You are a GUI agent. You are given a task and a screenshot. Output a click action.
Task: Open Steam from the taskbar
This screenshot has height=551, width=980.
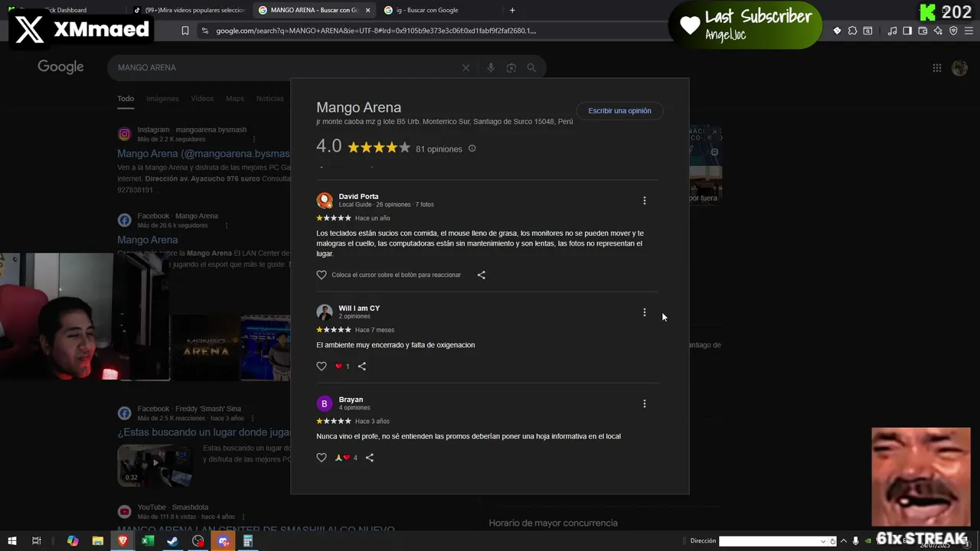(x=173, y=541)
